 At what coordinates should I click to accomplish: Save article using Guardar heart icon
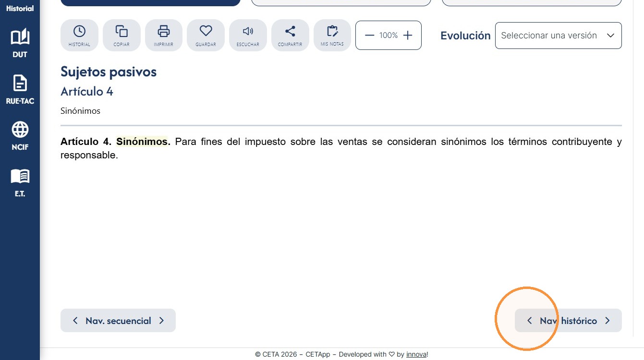(206, 35)
